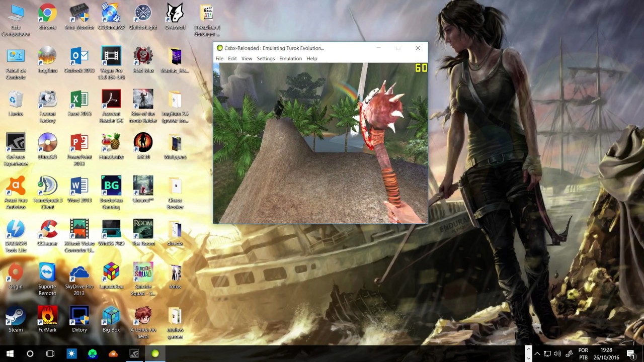The image size is (644, 362).
Task: Select the PowerPoint 2013 desktop shortcut
Action: [x=79, y=150]
